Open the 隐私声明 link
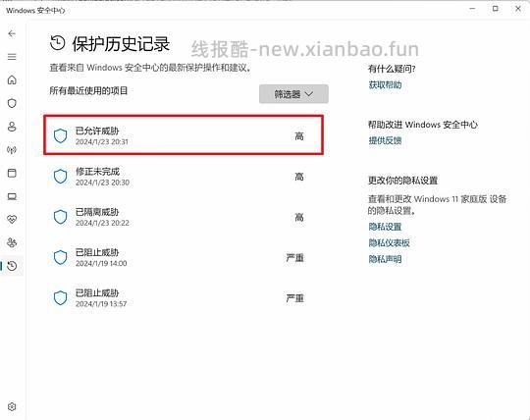Viewport: 530px width, 420px height. (385, 259)
